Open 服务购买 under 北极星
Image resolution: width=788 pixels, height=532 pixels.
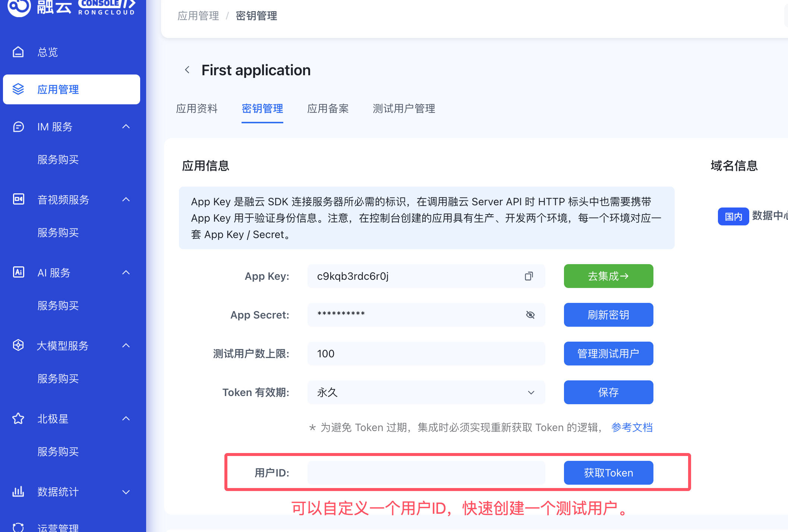[58, 452]
